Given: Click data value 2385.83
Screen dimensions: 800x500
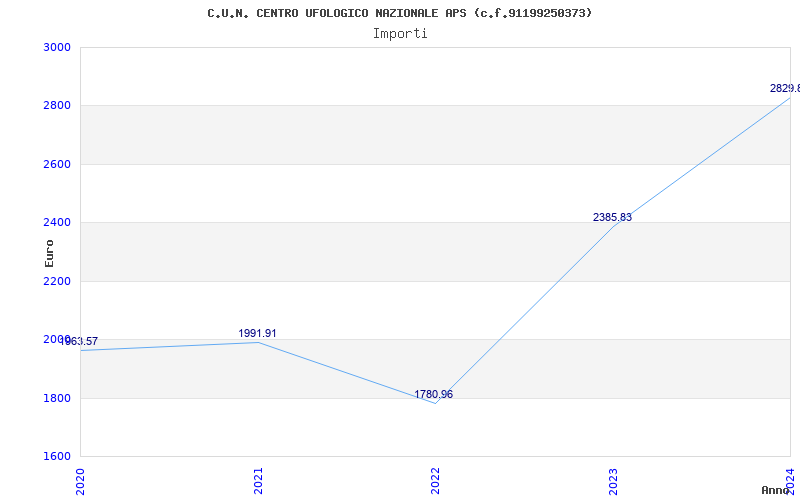Looking at the screenshot, I should point(612,217).
